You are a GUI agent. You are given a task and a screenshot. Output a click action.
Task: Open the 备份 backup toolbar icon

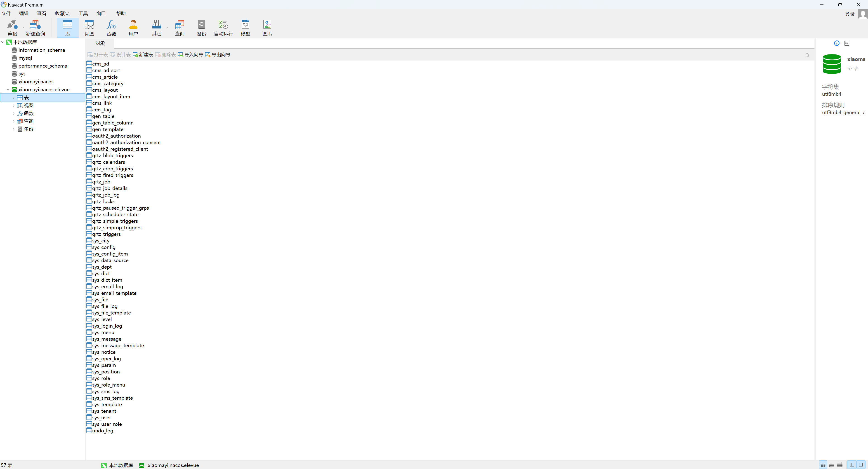point(201,28)
